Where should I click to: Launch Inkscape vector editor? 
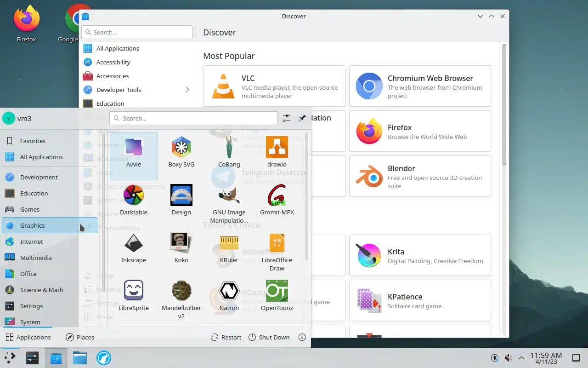tap(134, 252)
